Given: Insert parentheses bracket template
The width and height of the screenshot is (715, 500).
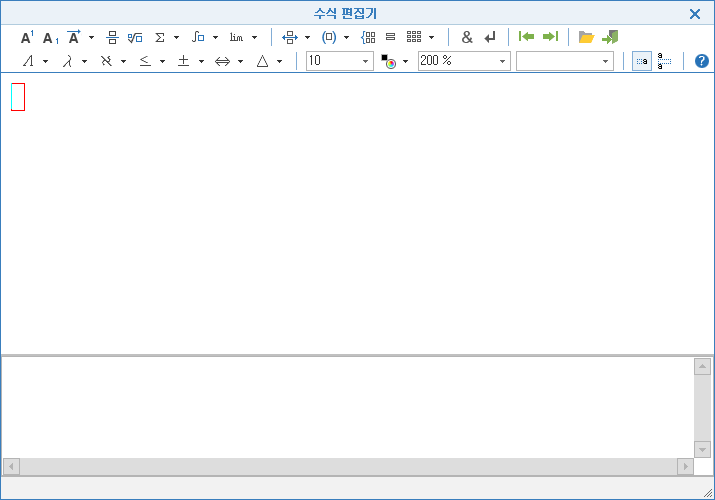Looking at the screenshot, I should (329, 37).
